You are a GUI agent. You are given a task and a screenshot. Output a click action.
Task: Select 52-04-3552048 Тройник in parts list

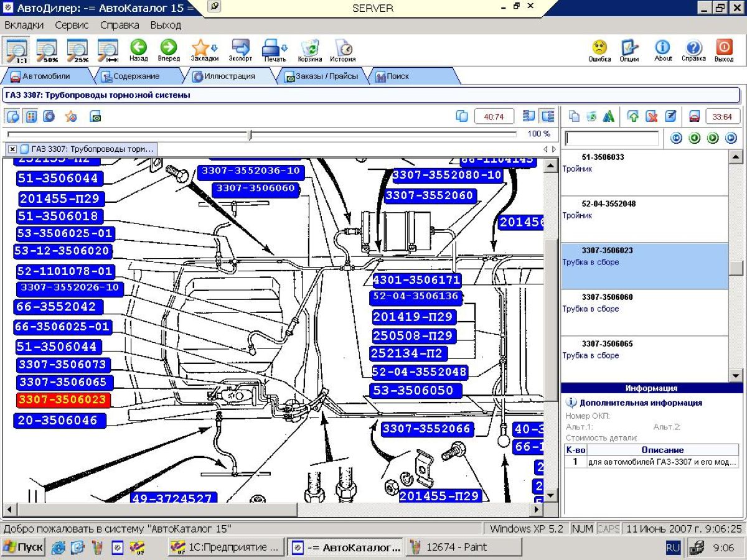(644, 220)
